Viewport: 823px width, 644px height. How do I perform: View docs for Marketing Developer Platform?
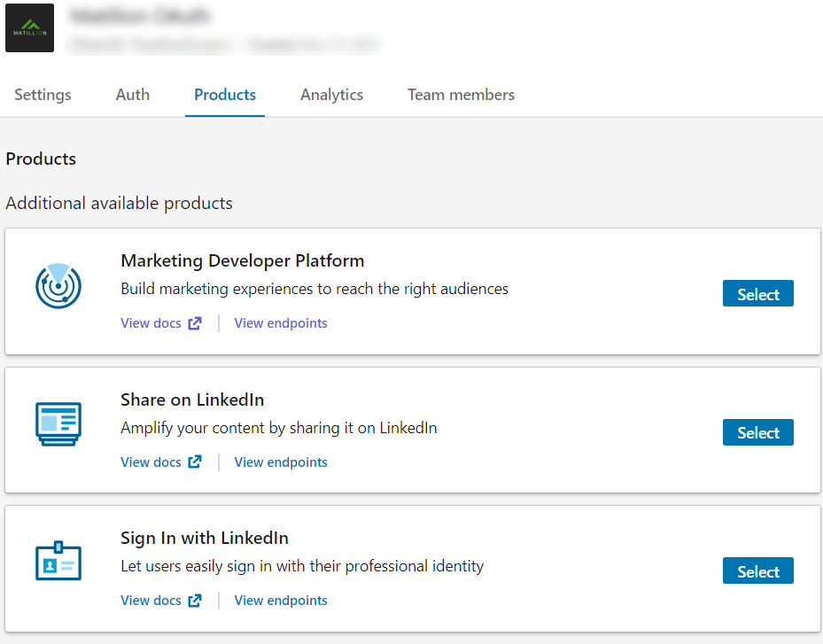pos(161,322)
